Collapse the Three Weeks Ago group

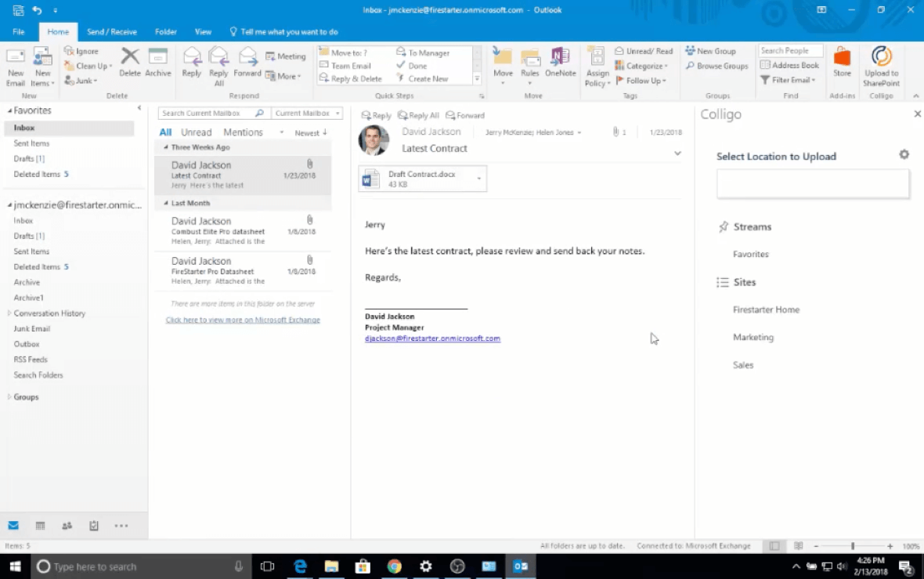[165, 147]
